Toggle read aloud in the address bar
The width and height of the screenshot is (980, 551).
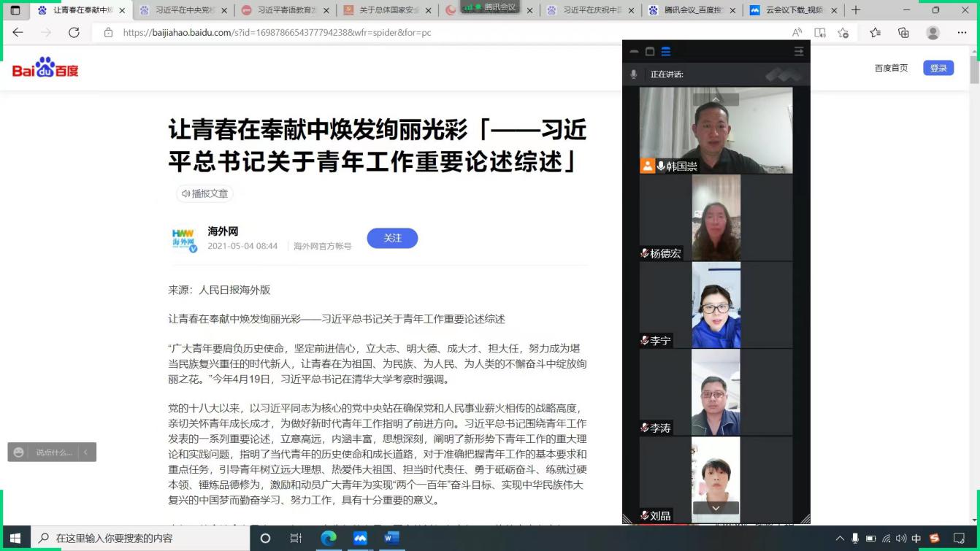pos(797,33)
